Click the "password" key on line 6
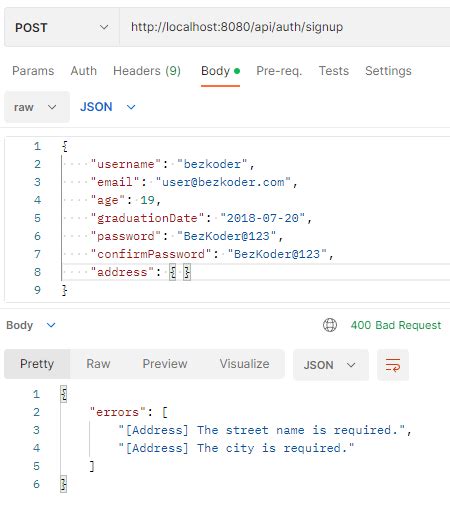The image size is (450, 510). (126, 236)
